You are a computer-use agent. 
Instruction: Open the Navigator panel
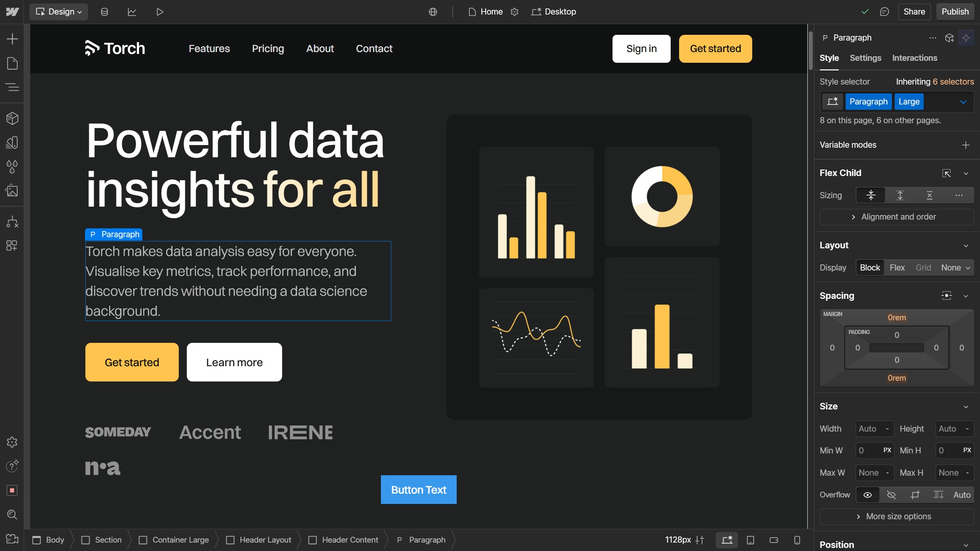click(x=12, y=87)
